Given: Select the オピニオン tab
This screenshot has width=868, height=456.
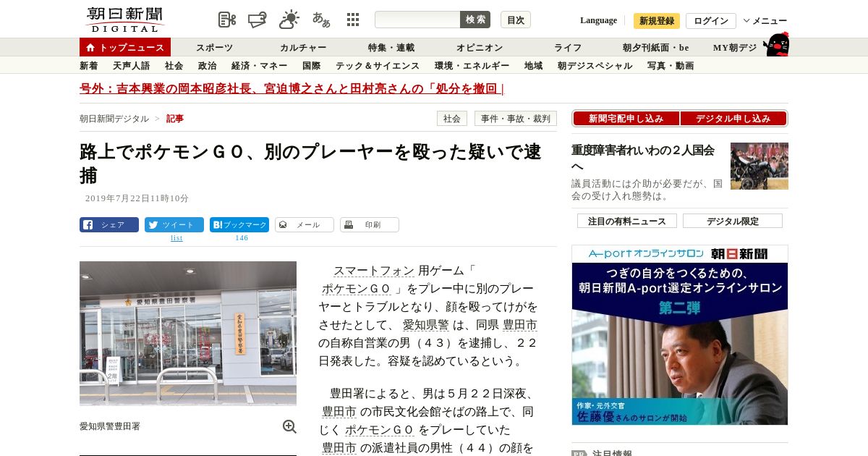Looking at the screenshot, I should 480,47.
